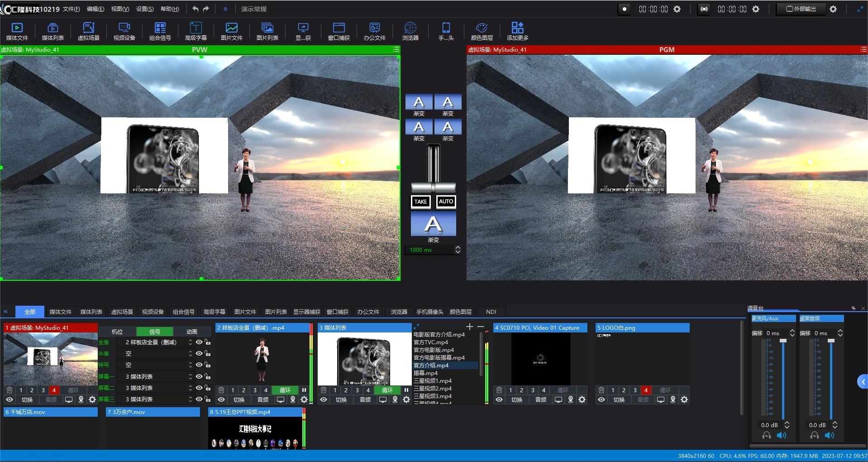Start recording with the record button
This screenshot has height=462, width=868.
coord(624,9)
